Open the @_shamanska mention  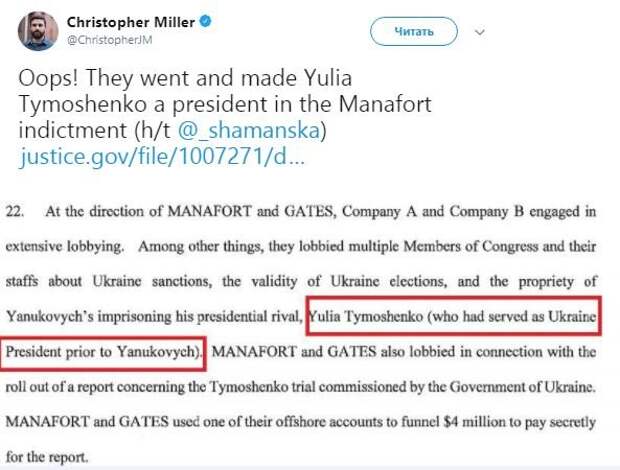pos(249,130)
